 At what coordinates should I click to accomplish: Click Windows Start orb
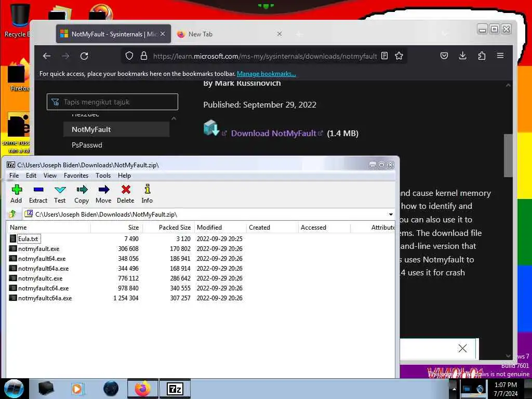point(14,389)
